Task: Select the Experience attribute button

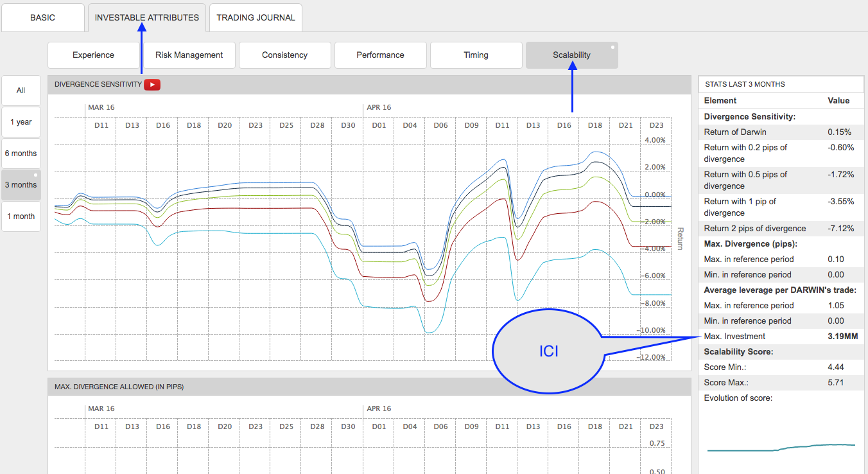Action: (x=93, y=55)
